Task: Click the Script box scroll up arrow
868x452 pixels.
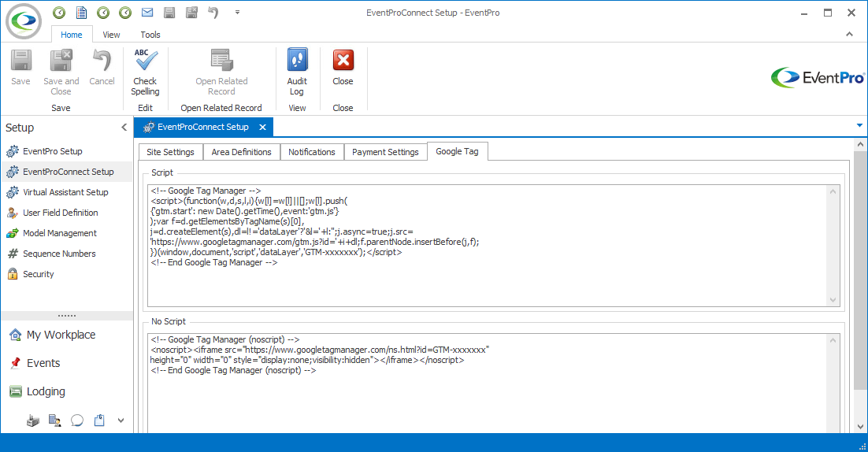Action: point(833,191)
